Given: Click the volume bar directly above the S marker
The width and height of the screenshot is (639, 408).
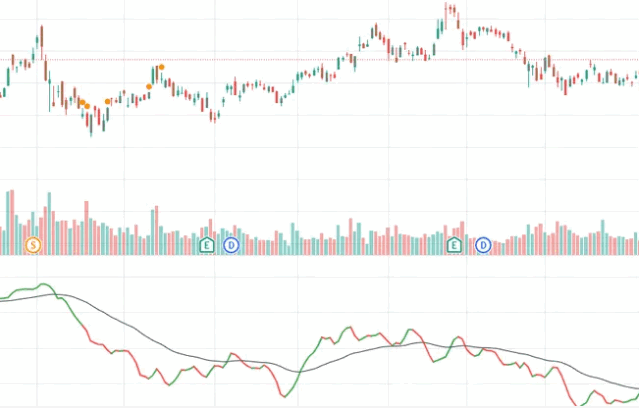Looking at the screenshot, I should click(33, 224).
